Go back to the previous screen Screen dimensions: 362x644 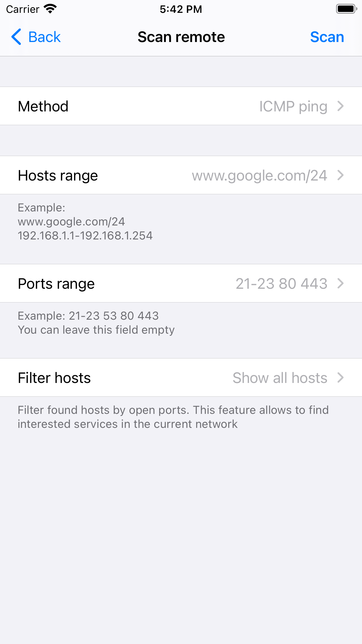pyautogui.click(x=44, y=37)
